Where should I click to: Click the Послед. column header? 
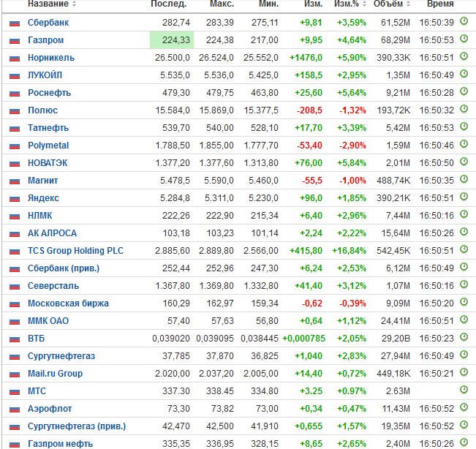click(x=168, y=4)
